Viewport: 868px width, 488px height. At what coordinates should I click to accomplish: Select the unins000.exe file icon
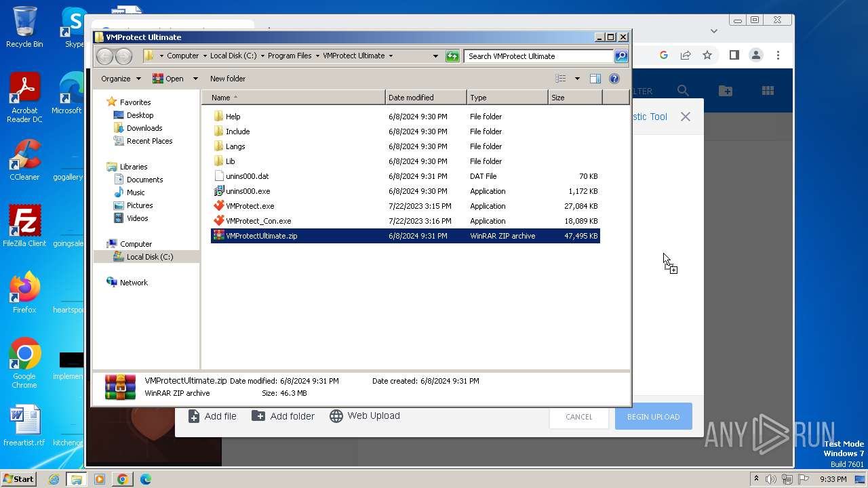pyautogui.click(x=218, y=191)
